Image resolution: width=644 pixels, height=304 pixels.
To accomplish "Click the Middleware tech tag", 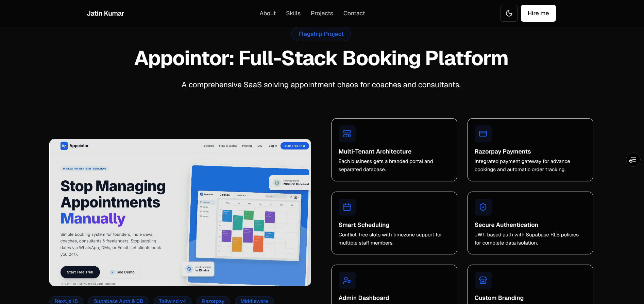I will tap(254, 301).
